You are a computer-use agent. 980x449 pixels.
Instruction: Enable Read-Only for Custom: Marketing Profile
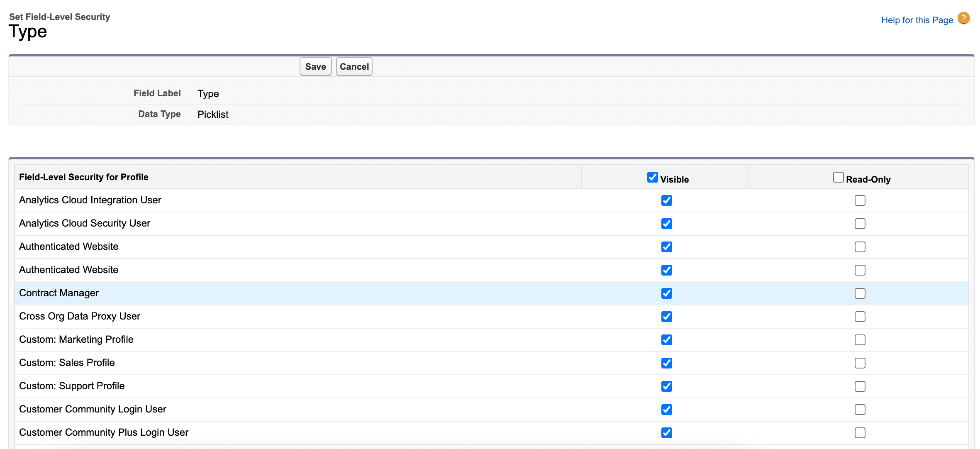coord(860,340)
